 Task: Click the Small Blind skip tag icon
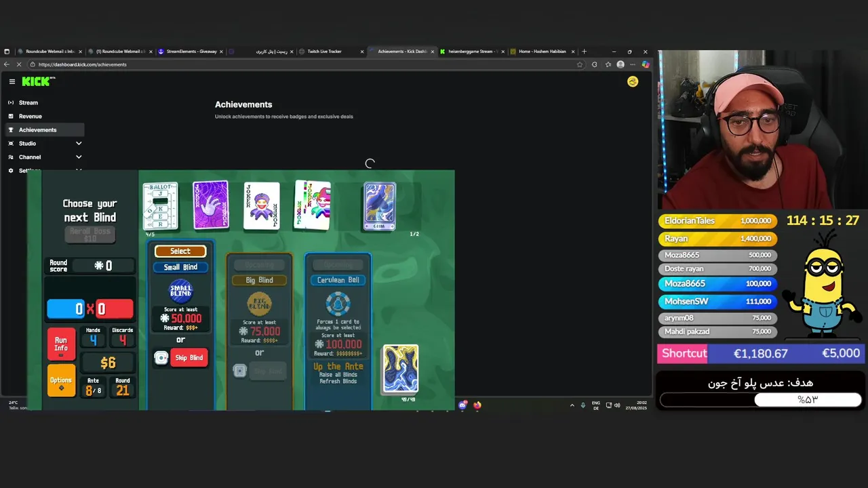click(x=161, y=358)
